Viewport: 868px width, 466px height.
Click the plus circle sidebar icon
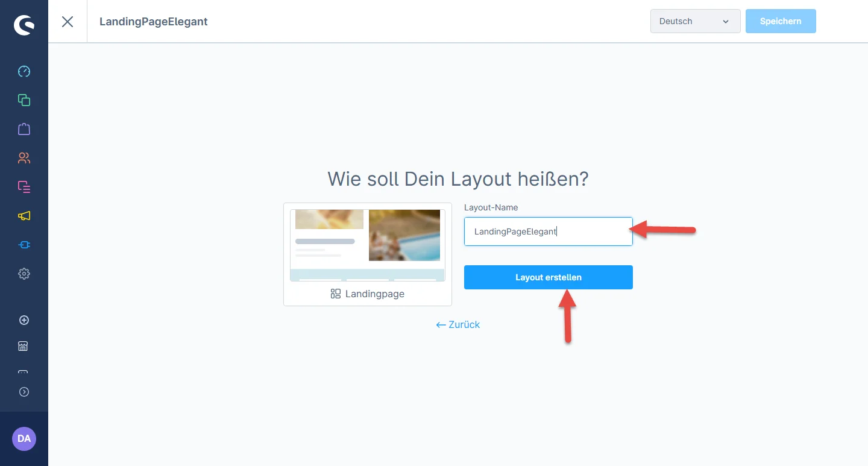[24, 320]
